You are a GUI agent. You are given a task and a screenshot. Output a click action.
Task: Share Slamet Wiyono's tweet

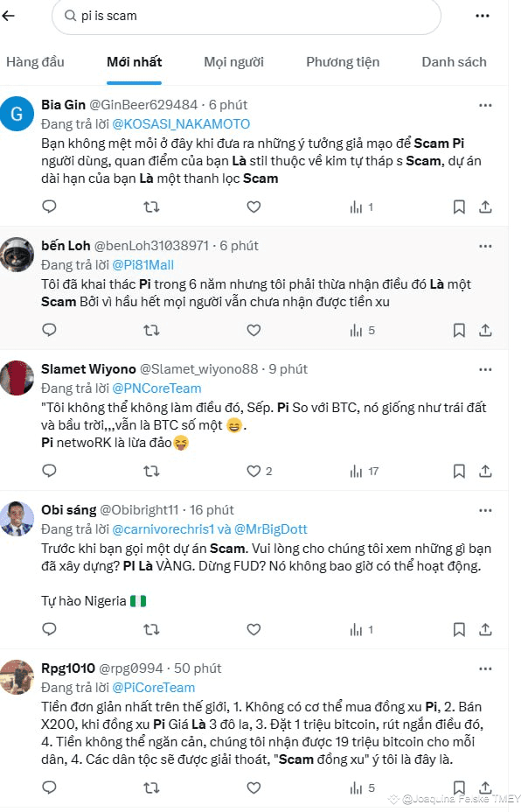(486, 471)
